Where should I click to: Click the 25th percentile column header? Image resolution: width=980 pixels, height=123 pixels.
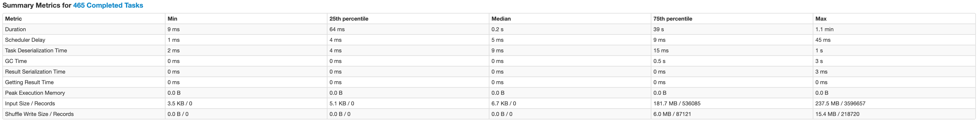[349, 19]
